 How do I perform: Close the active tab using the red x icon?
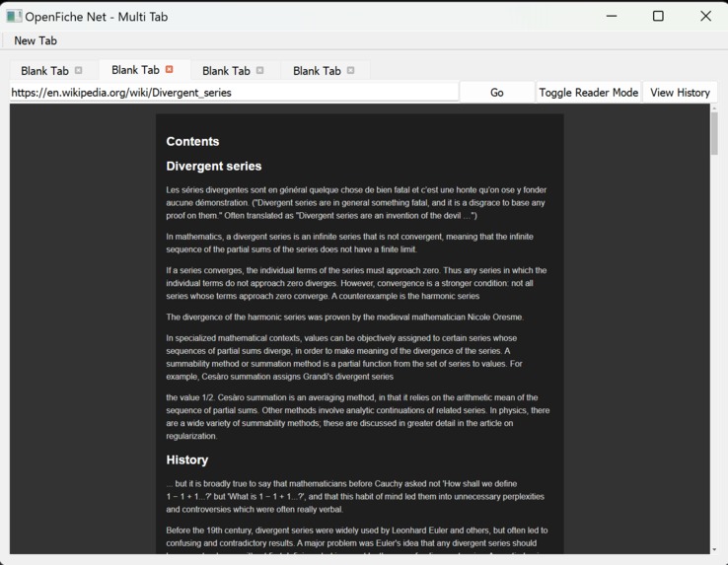[x=170, y=69]
